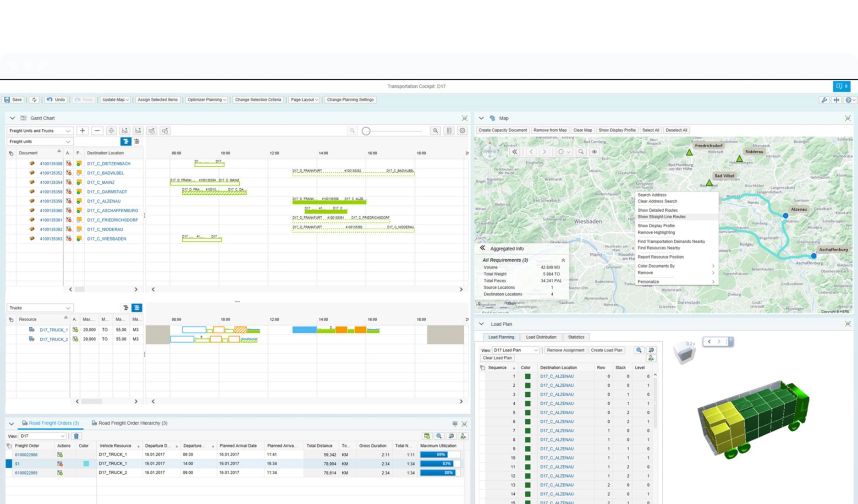Click the plus icon in Gantt toolbar
The width and height of the screenshot is (858, 504).
click(x=82, y=131)
